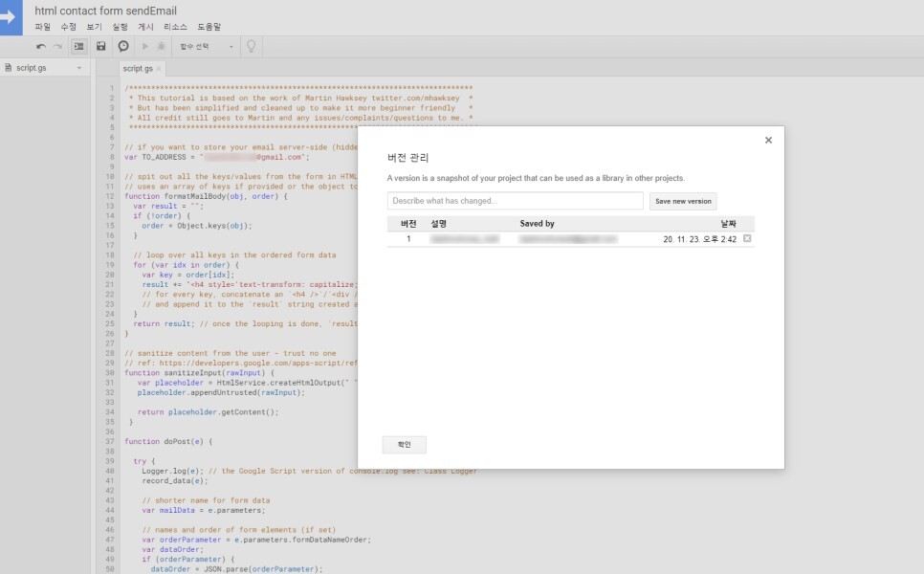Open triggers with the clock icon
Viewport: 924px width, 574px height.
click(123, 46)
